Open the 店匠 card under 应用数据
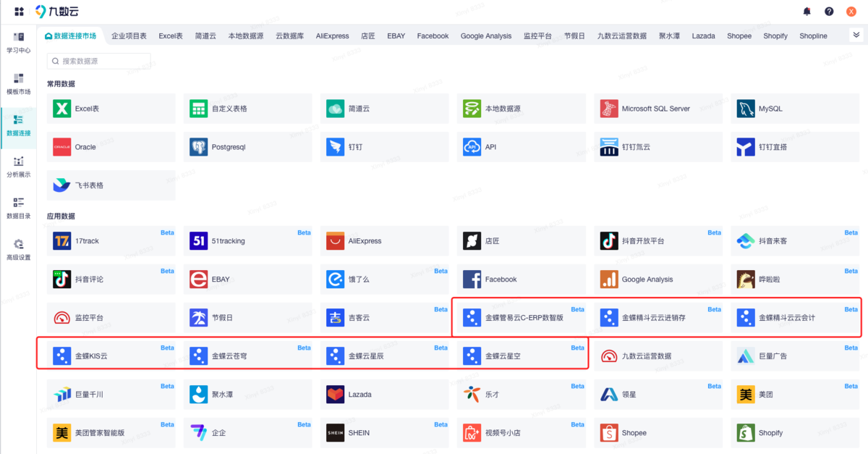The image size is (868, 454). (522, 241)
